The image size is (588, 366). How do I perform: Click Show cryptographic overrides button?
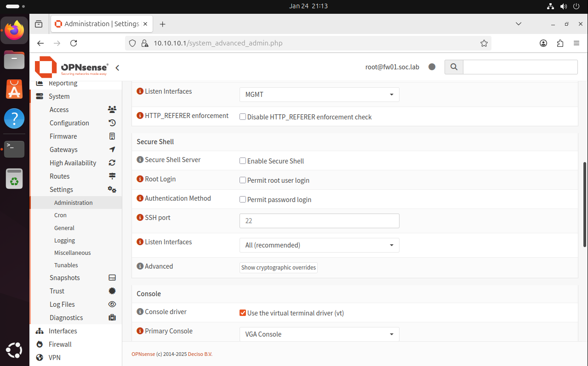278,267
